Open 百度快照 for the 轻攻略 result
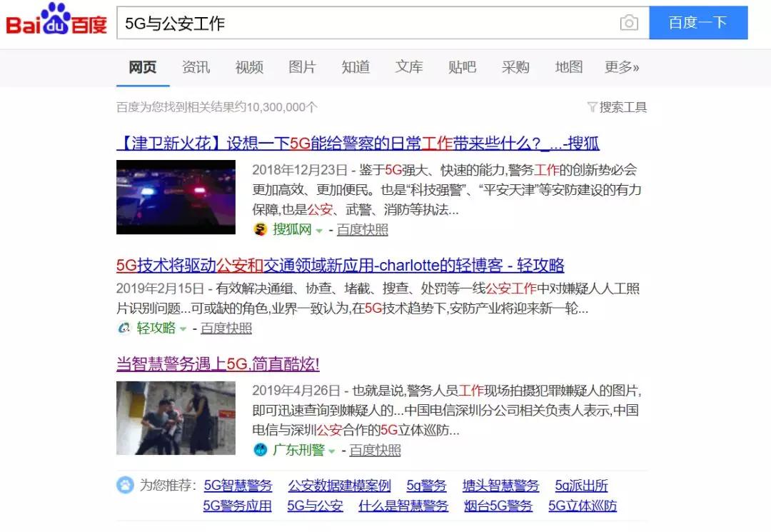The height and width of the screenshot is (532, 771). tap(226, 328)
